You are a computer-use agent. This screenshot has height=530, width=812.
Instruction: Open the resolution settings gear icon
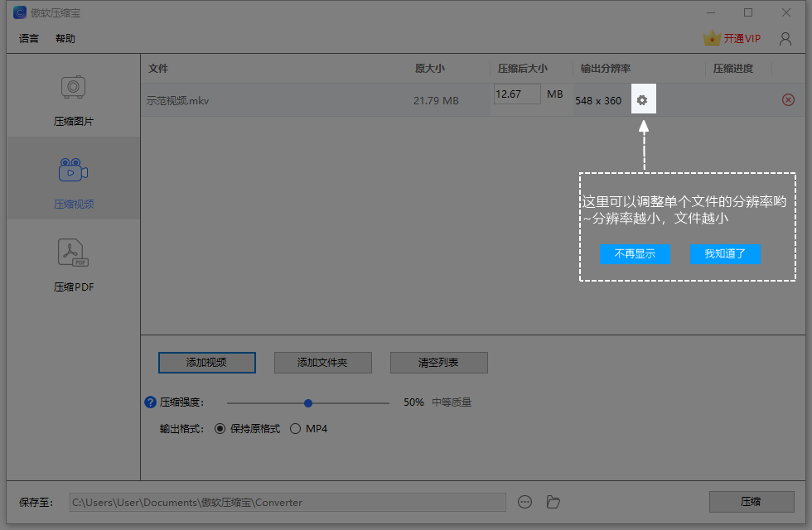point(642,100)
